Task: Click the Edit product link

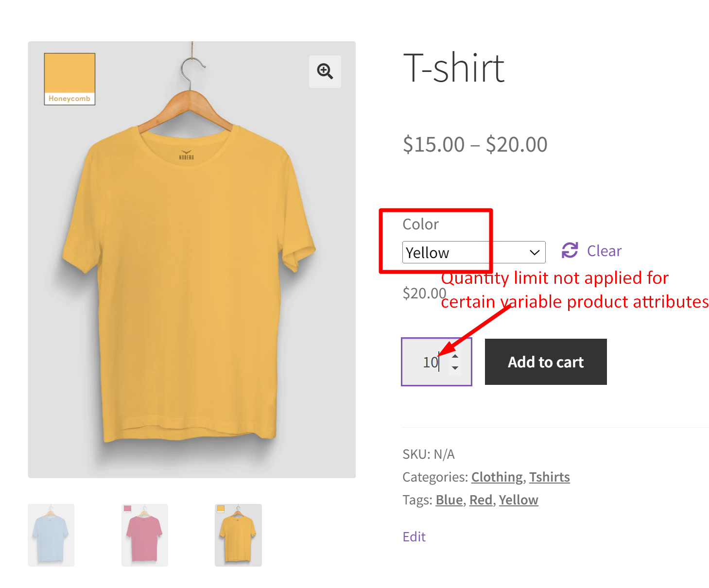Action: (x=414, y=536)
